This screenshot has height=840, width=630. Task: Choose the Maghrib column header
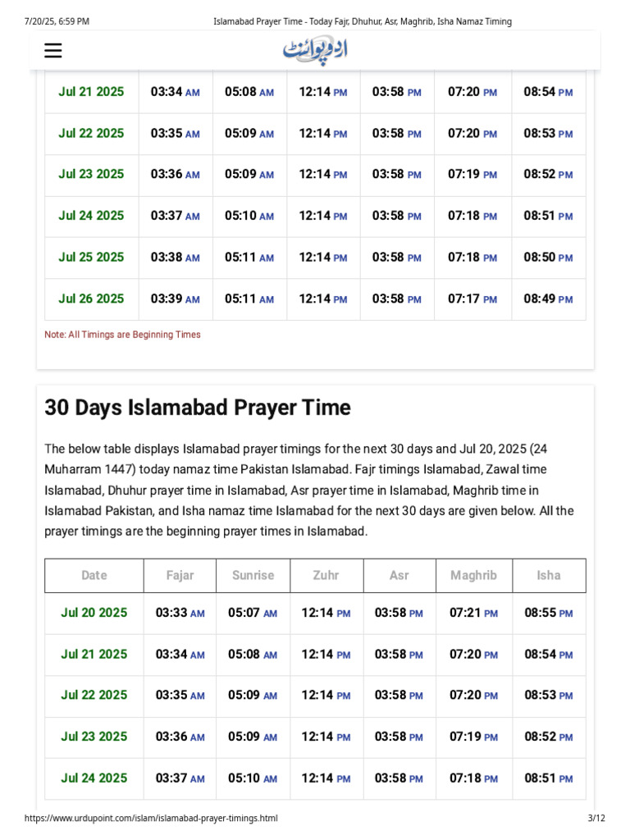(473, 576)
